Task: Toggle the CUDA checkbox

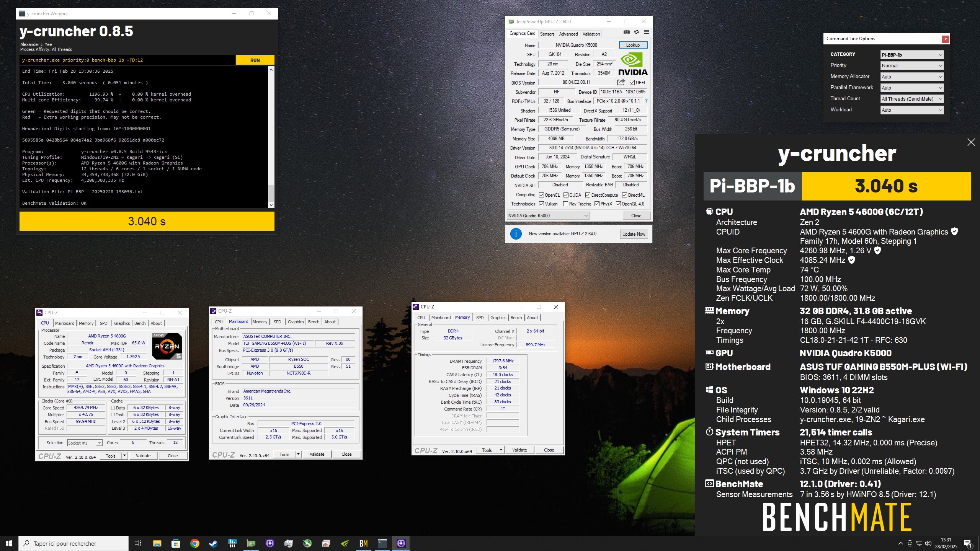Action: [x=566, y=195]
